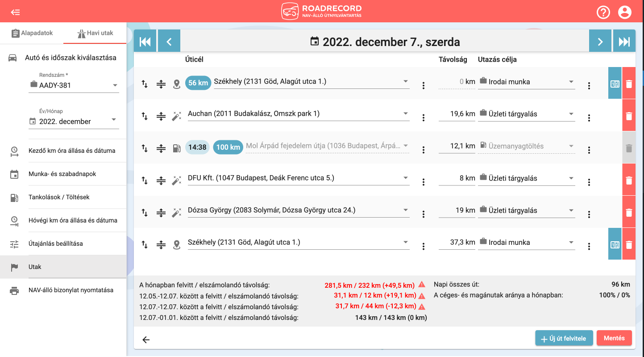
Task: Click warning triangle next to 281,5 km total
Action: coord(422,285)
